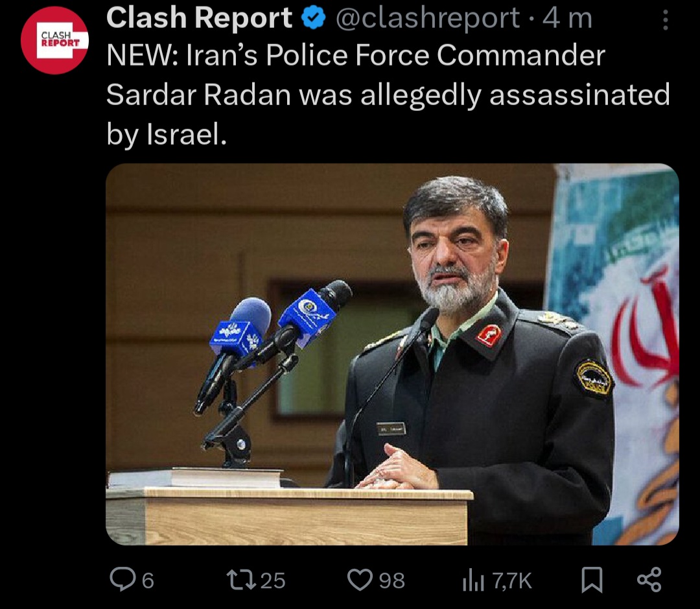This screenshot has width=700, height=609.
Task: Click the 7,7K views count
Action: click(512, 581)
